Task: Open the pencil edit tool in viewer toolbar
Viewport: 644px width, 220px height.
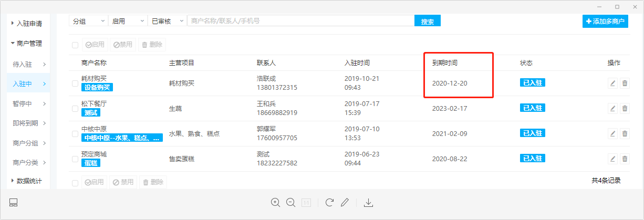Action: (x=345, y=202)
